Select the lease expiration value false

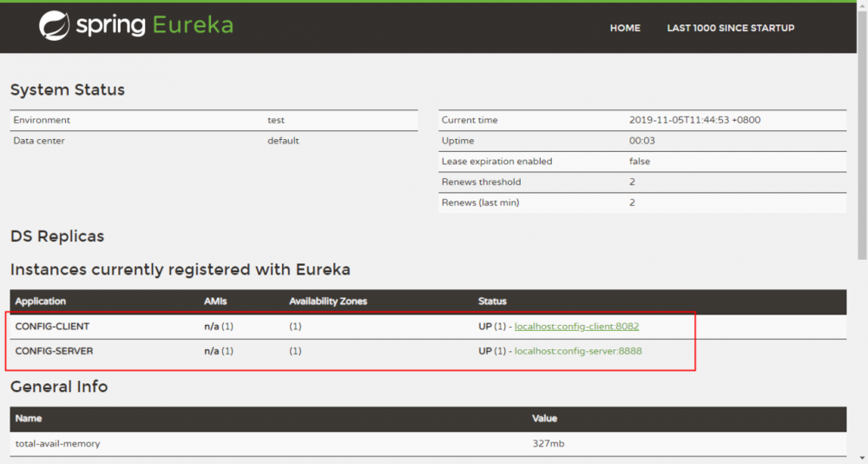(640, 162)
